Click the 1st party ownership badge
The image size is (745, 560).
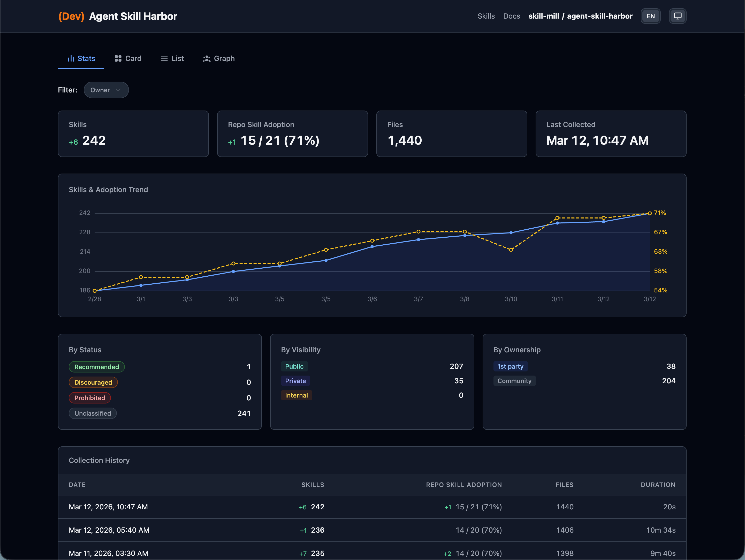point(510,366)
